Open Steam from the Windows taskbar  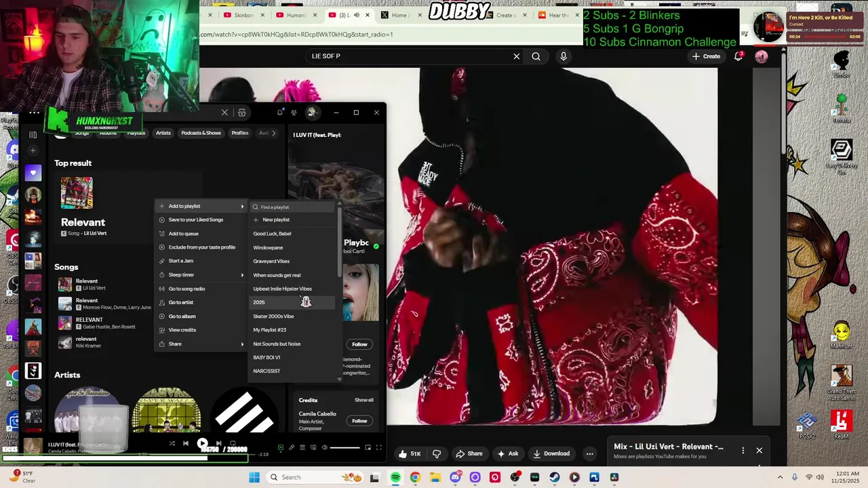coord(555,477)
